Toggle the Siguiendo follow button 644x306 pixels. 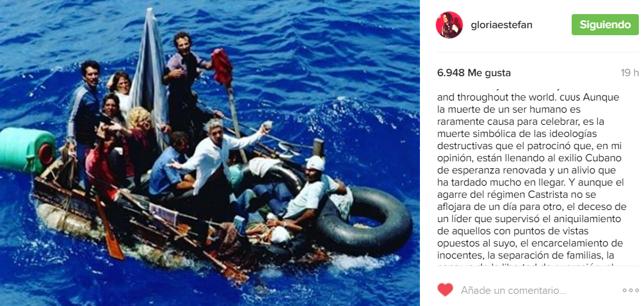pos(605,24)
